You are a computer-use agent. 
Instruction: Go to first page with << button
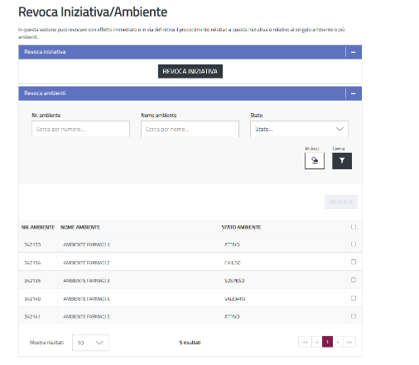point(305,342)
